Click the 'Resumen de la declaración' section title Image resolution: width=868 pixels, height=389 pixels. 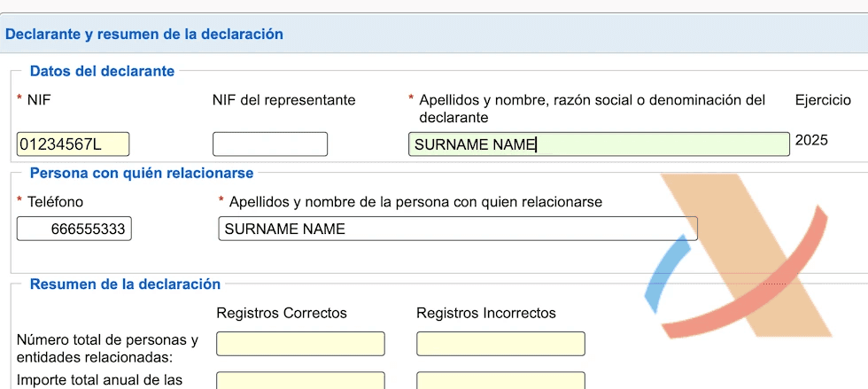(125, 284)
